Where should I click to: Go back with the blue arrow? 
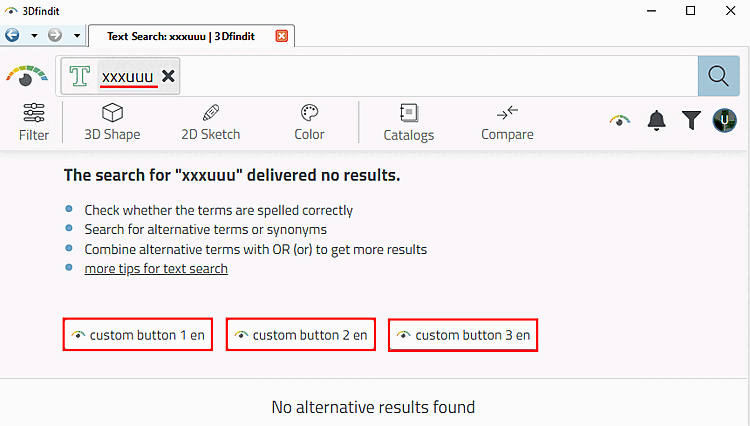pyautogui.click(x=13, y=35)
